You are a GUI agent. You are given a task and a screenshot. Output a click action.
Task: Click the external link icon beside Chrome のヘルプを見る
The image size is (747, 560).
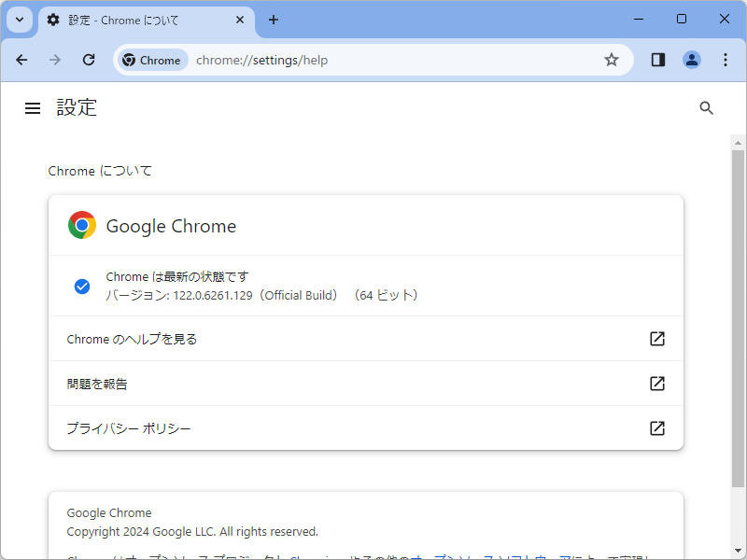tap(656, 339)
